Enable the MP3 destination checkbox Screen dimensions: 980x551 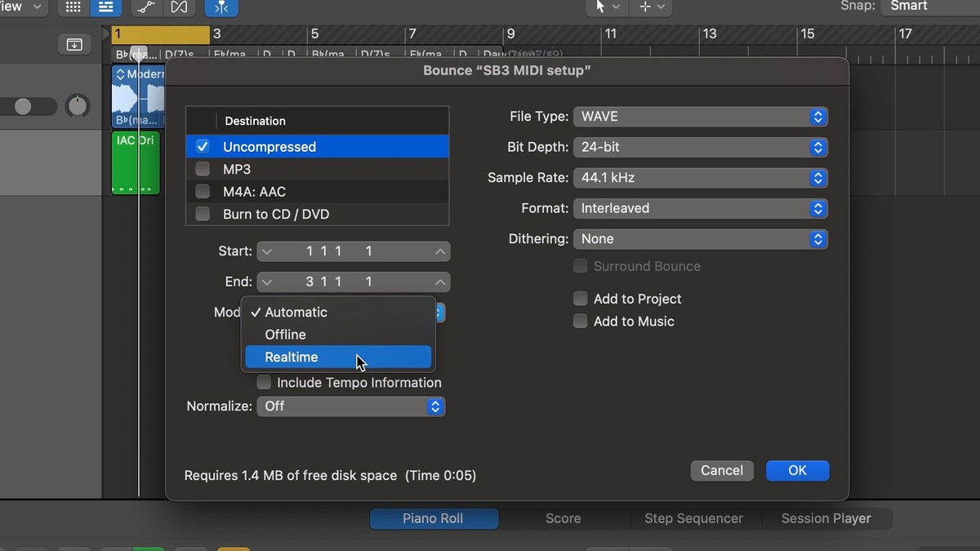point(203,170)
